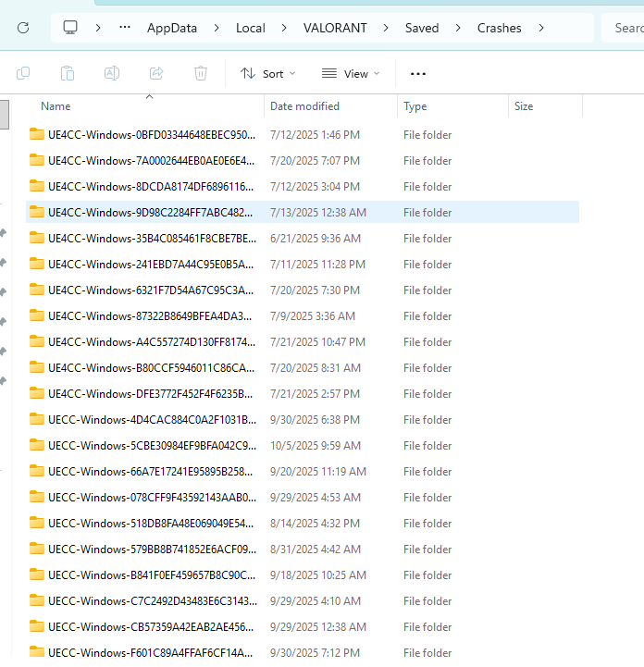The height and width of the screenshot is (667, 644).
Task: Navigate to VALORANT breadcrumb
Action: click(x=335, y=28)
